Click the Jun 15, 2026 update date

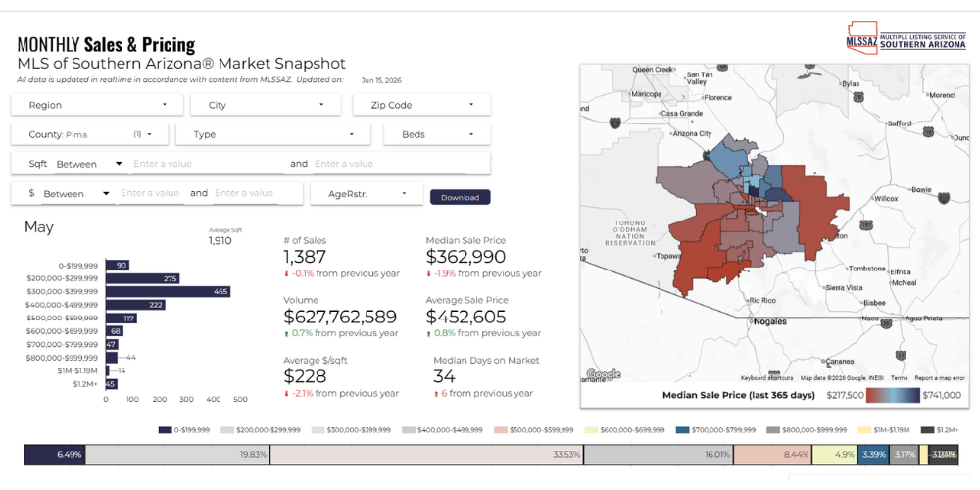380,80
